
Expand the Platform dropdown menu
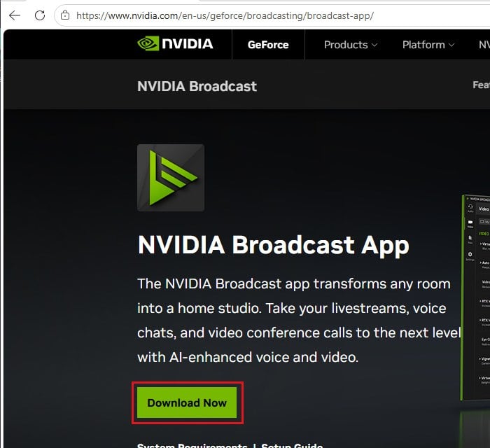[428, 45]
